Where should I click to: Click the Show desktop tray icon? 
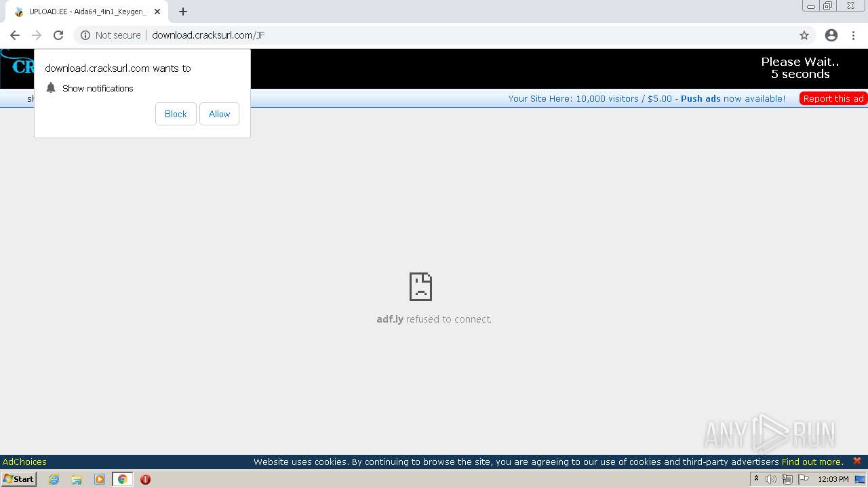coord(860,479)
